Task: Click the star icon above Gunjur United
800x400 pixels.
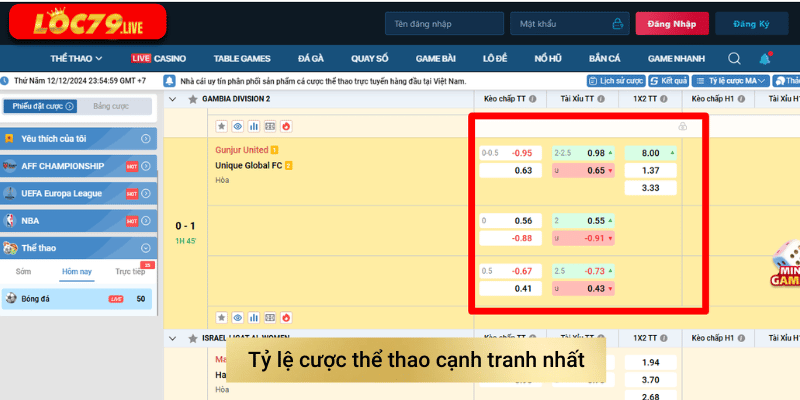Action: coord(221,126)
